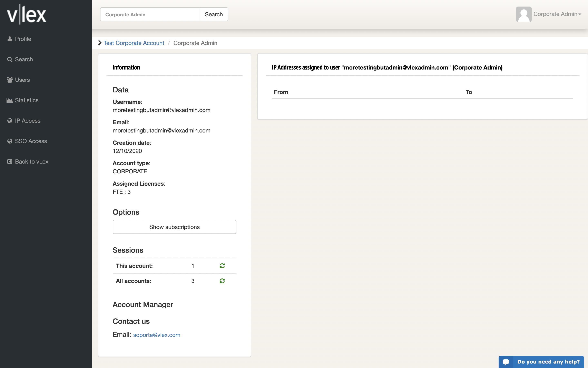The image size is (588, 368).
Task: Open the Corporate Admin user dropdown
Action: [x=557, y=14]
